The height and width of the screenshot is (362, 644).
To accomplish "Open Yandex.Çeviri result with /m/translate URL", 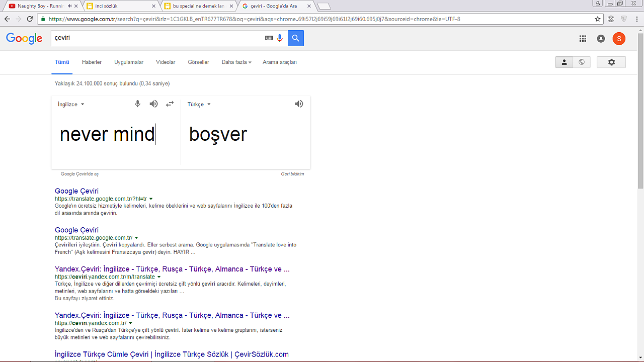I will point(172,269).
